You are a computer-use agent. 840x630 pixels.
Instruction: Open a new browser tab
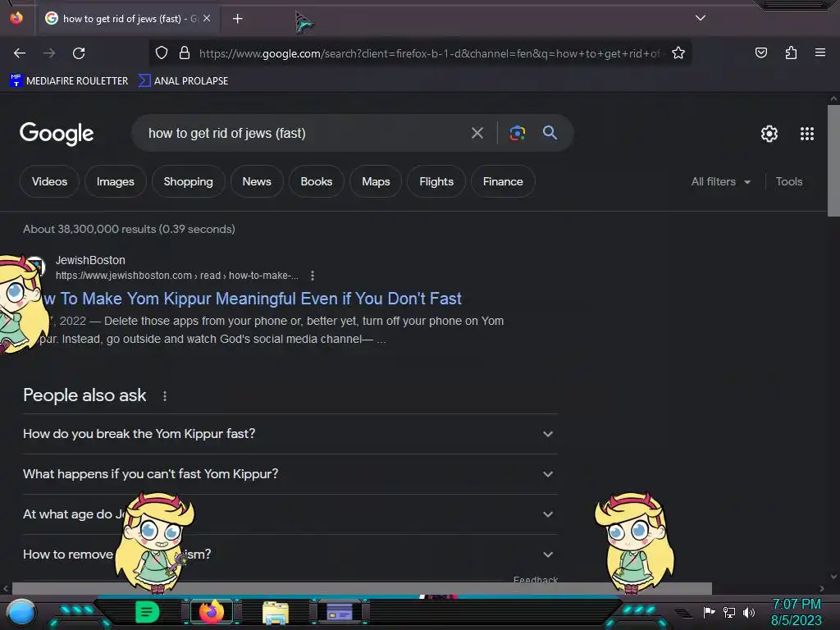(237, 19)
